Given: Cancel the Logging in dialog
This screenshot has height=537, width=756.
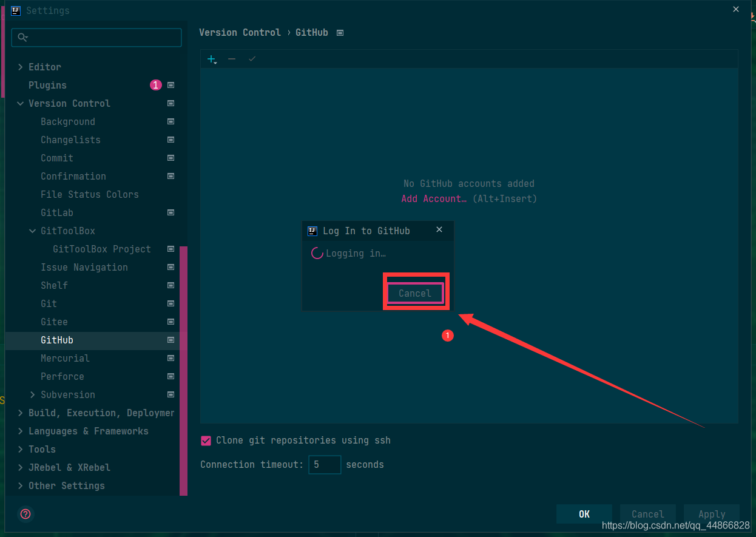Looking at the screenshot, I should pyautogui.click(x=415, y=293).
